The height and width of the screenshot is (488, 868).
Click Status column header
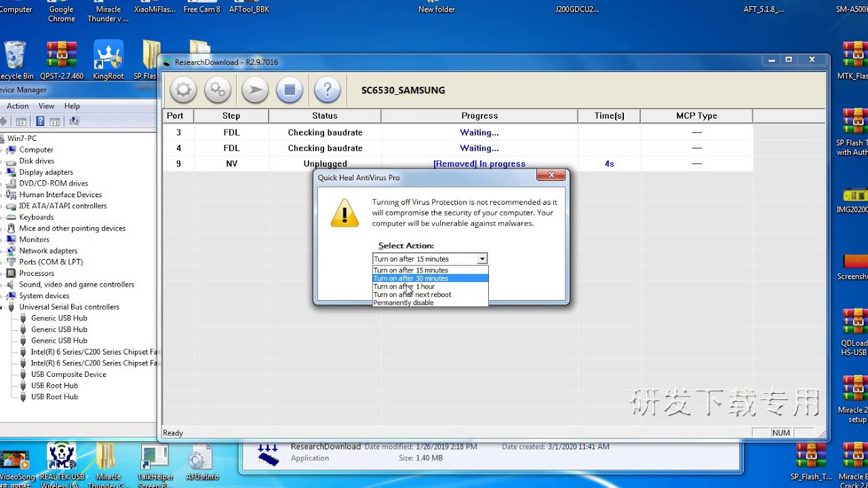pos(325,116)
